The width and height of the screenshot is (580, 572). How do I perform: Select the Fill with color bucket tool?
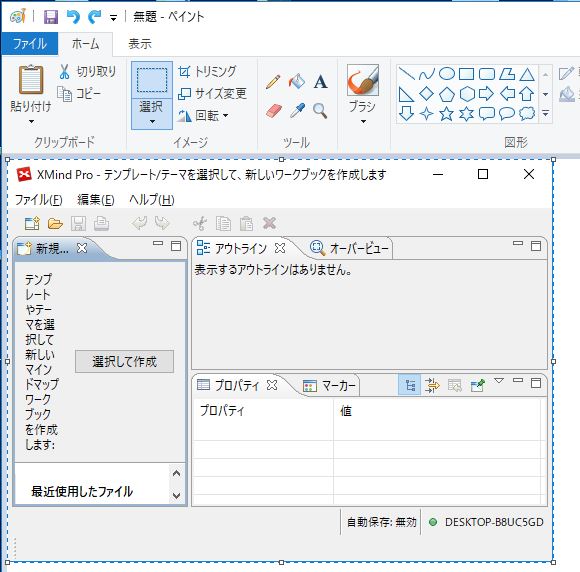[x=297, y=81]
